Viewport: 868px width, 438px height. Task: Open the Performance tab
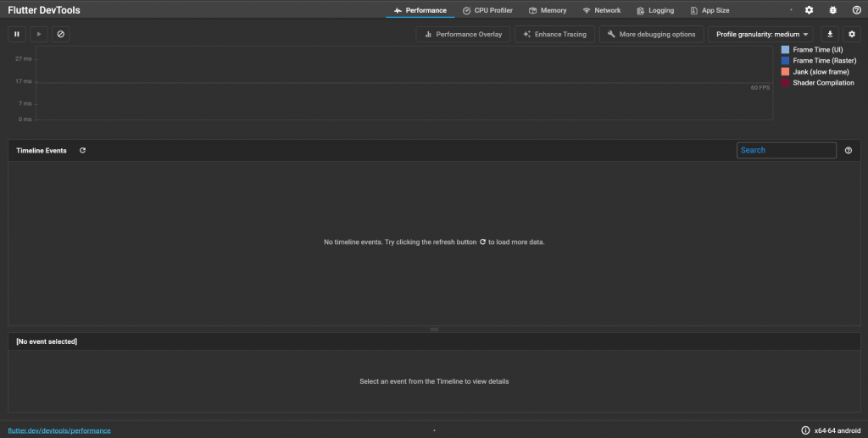pyautogui.click(x=420, y=10)
